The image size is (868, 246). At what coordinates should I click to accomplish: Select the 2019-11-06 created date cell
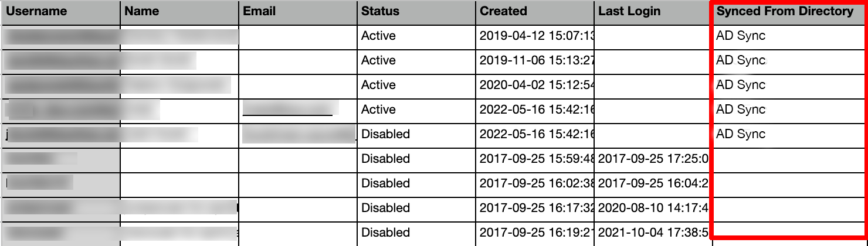click(536, 61)
